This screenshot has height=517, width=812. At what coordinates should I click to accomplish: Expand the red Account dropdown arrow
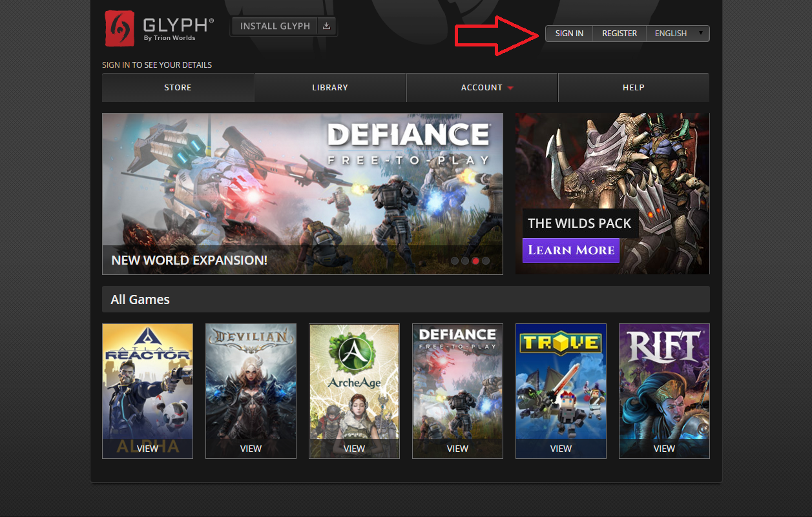click(510, 88)
